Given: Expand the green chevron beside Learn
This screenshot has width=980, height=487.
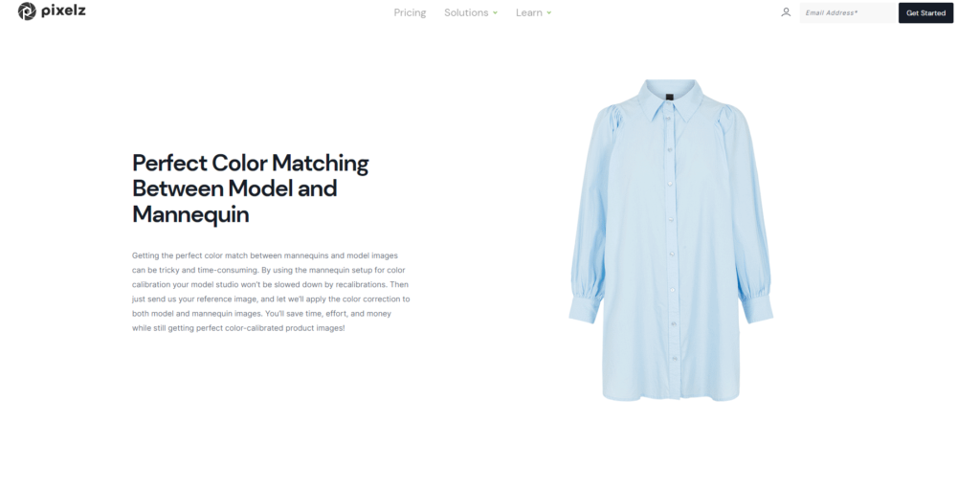Looking at the screenshot, I should tap(548, 12).
